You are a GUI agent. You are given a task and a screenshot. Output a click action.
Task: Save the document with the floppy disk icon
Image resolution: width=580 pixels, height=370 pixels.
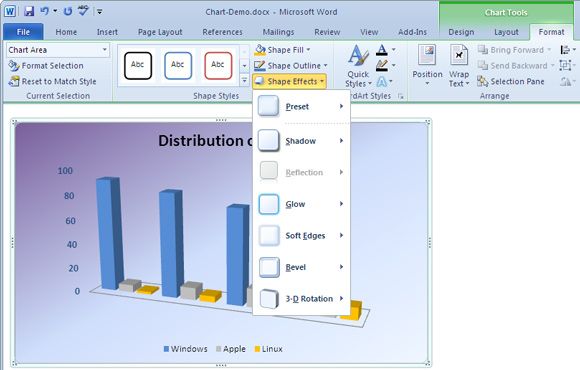point(29,11)
